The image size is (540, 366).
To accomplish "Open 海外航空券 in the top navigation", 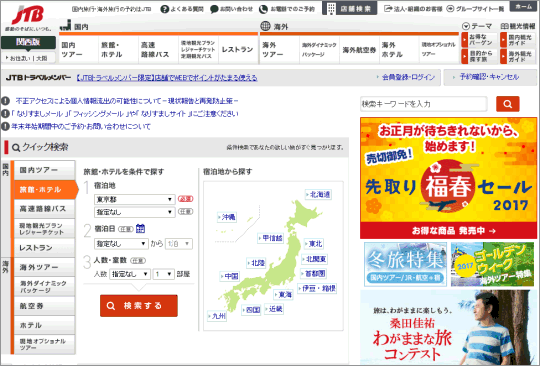I will [360, 50].
